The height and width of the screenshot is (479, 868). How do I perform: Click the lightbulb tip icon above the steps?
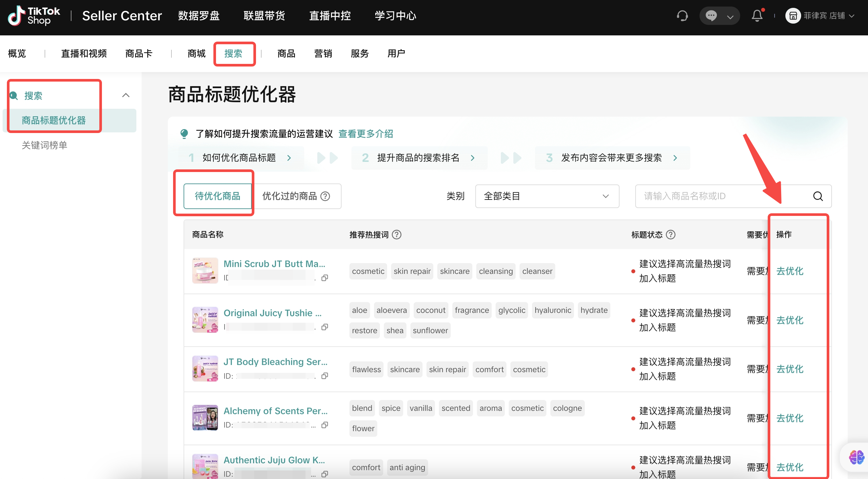click(184, 133)
